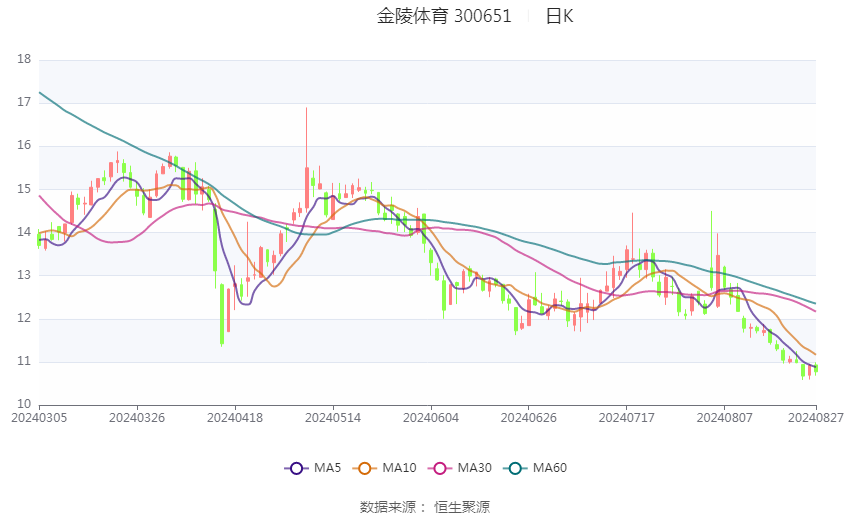Click the y-axis value 13

point(24,275)
